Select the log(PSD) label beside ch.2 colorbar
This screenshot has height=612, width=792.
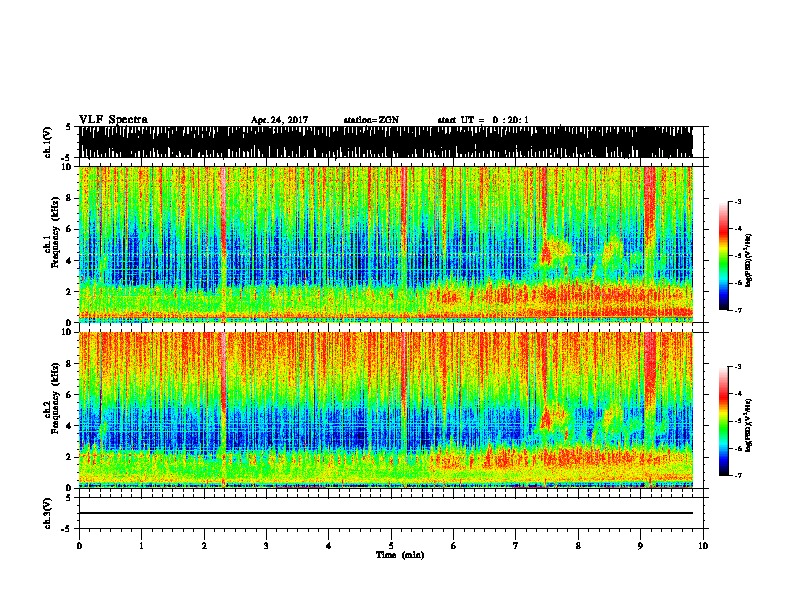click(748, 425)
